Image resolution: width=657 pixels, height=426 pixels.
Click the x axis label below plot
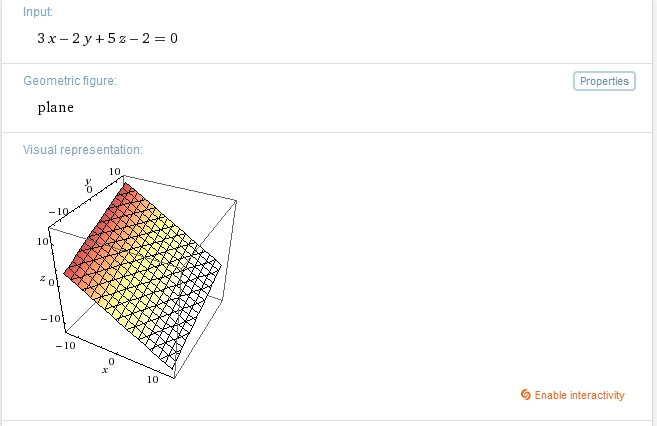tap(104, 371)
